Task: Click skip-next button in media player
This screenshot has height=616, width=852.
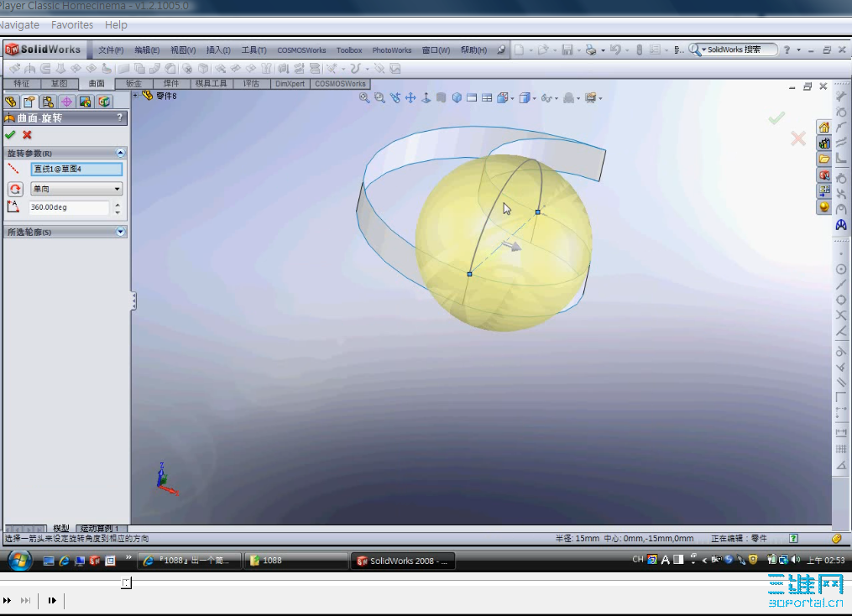Action: pos(25,600)
